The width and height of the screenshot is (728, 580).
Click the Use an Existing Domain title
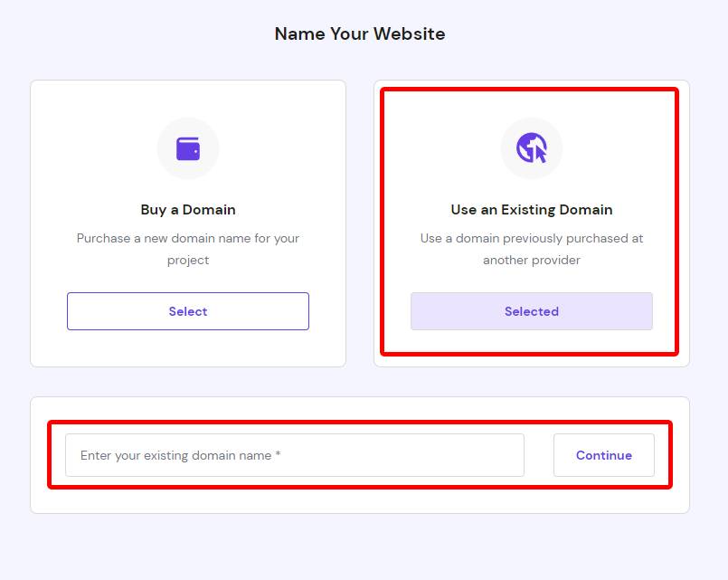[532, 210]
